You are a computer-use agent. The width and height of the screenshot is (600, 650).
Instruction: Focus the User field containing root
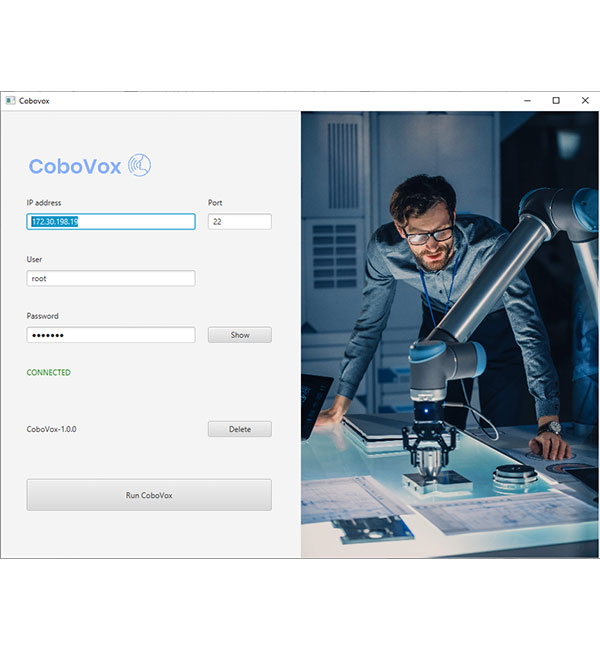click(111, 278)
